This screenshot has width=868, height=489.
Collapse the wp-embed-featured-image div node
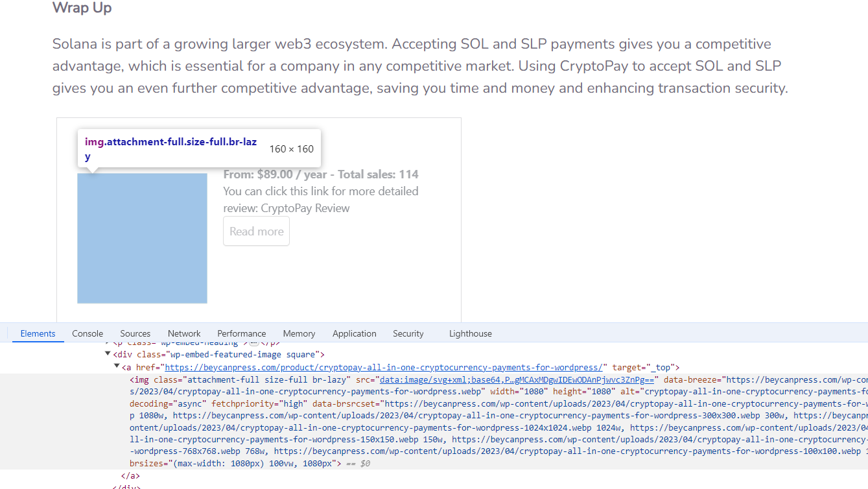pyautogui.click(x=108, y=354)
